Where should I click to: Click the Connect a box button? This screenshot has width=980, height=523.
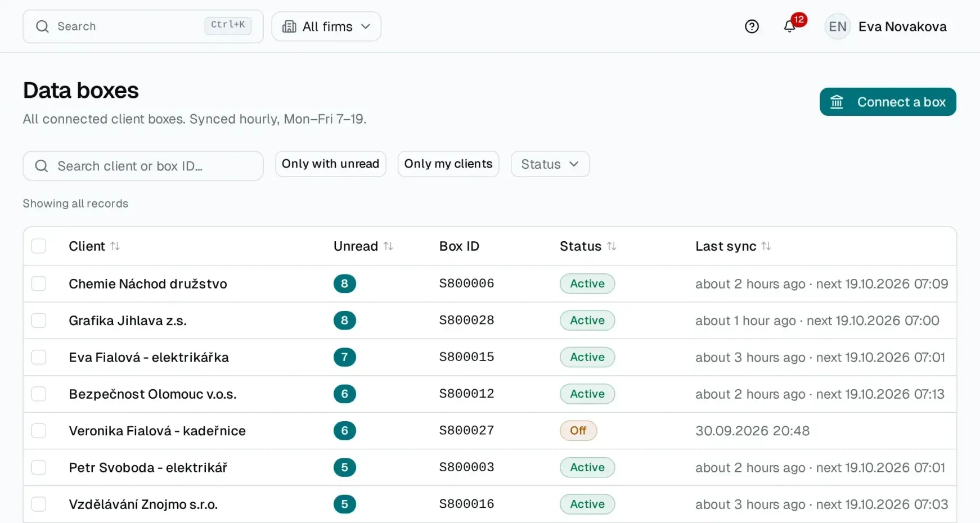pyautogui.click(x=888, y=102)
